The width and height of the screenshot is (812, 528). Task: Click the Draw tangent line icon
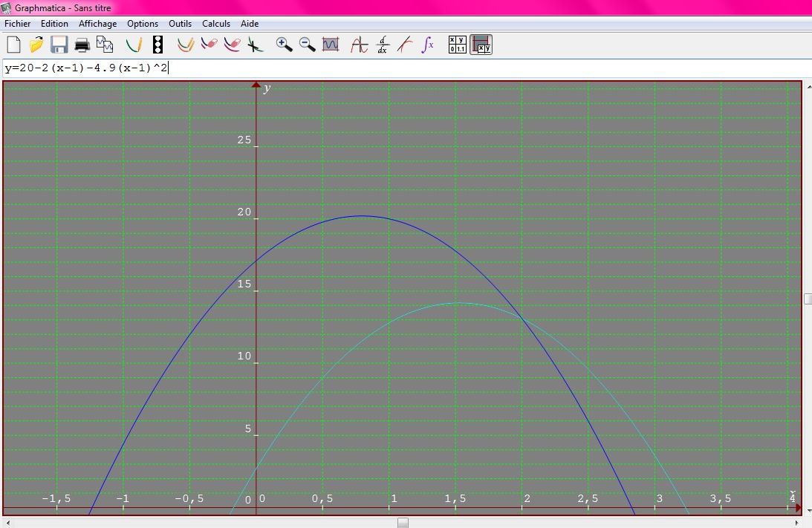405,45
